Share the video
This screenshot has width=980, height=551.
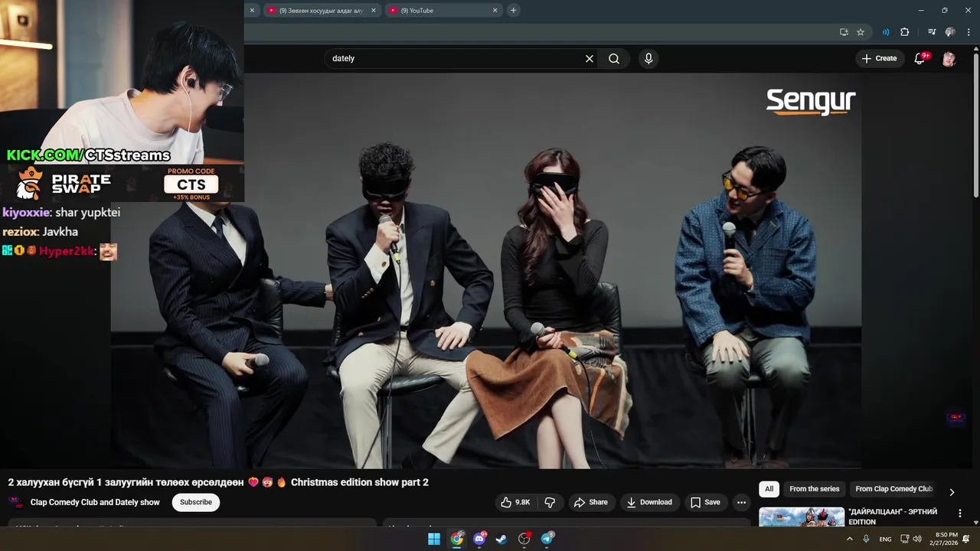[x=590, y=502]
